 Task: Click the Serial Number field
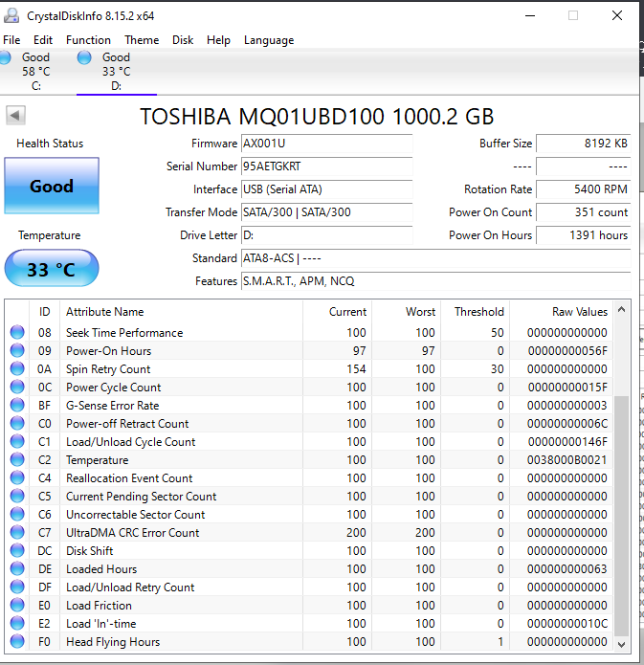click(325, 166)
